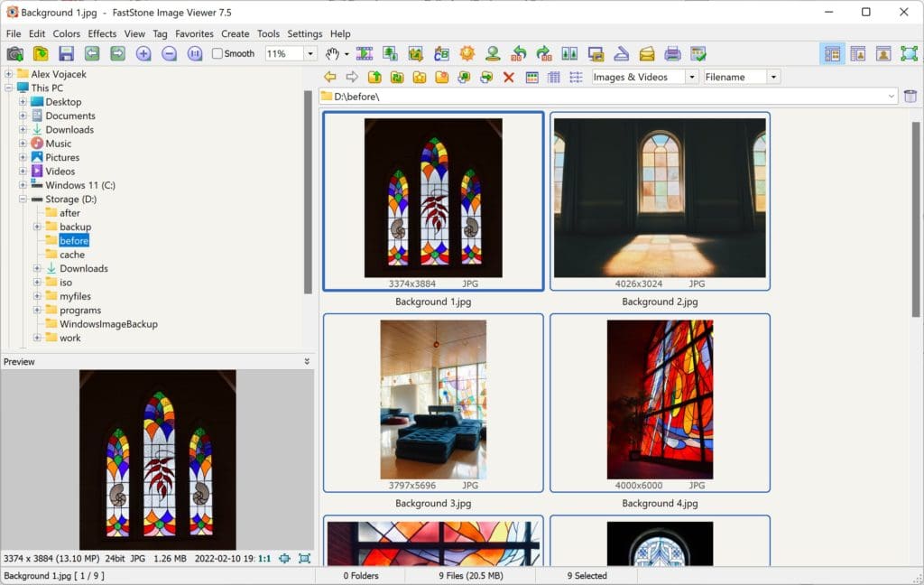This screenshot has width=924, height=585.
Task: Click the folder tree vertical scrollbar
Action: [x=308, y=191]
